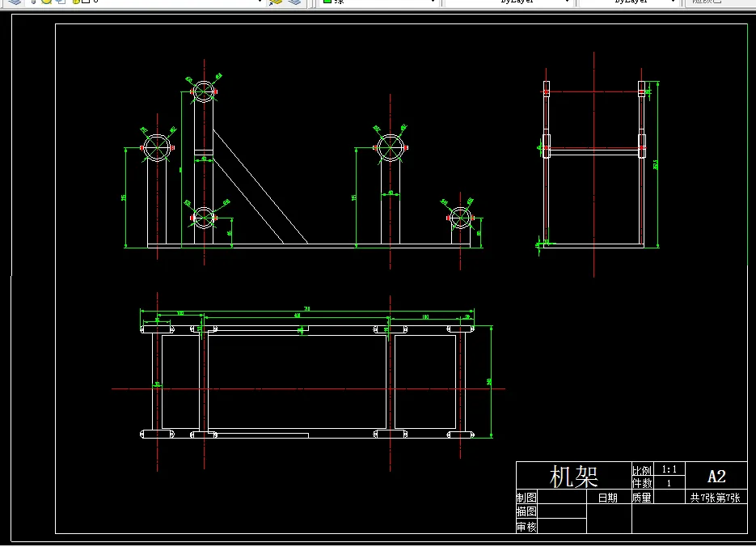Select the tall green height dimension in side view

pyautogui.click(x=657, y=164)
